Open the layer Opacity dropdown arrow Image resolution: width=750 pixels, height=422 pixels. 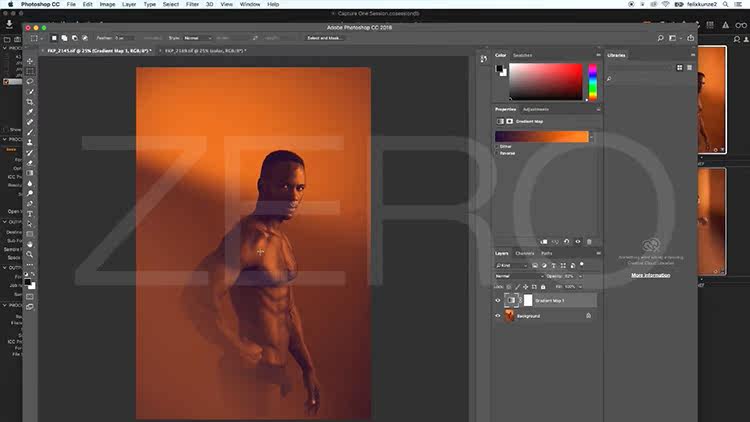[x=580, y=276]
